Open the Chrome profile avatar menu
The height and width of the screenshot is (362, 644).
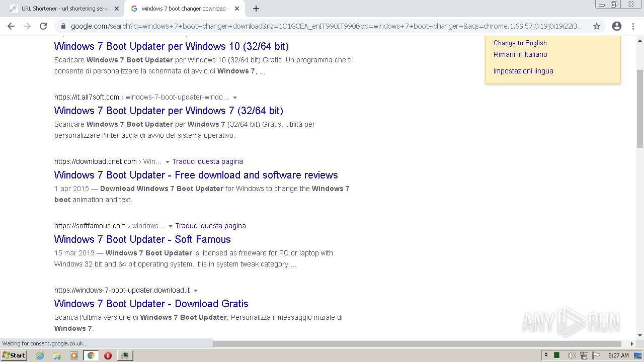click(x=617, y=26)
